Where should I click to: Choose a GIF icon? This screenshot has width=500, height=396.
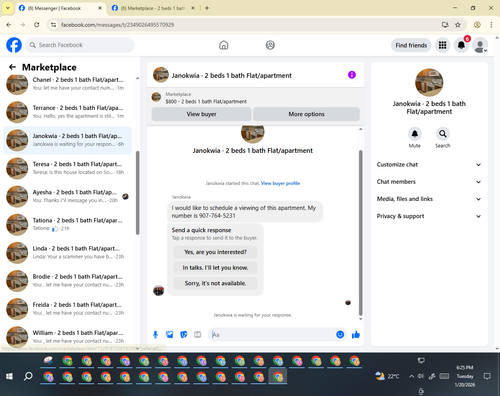[197, 334]
